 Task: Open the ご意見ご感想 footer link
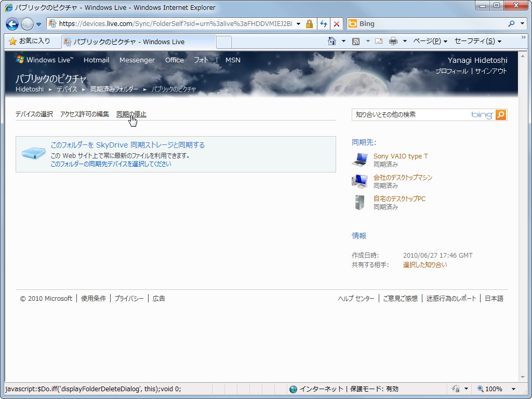click(401, 299)
